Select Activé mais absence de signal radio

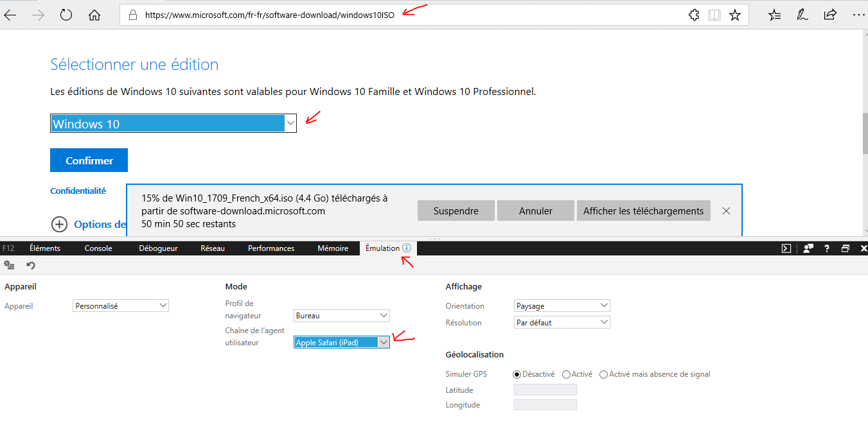[603, 374]
